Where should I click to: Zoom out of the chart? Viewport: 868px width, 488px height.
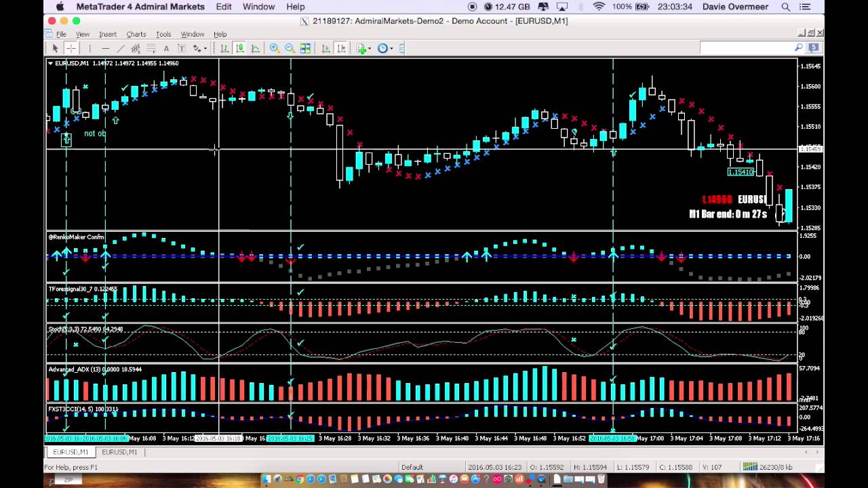(290, 48)
